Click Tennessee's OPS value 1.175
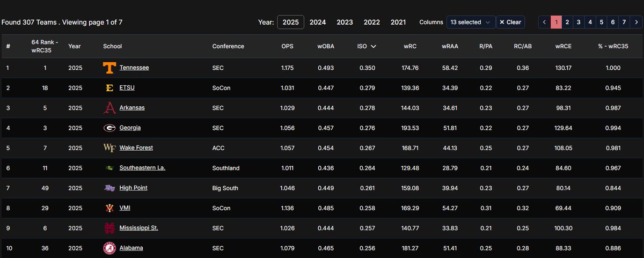644x258 pixels. tap(288, 68)
